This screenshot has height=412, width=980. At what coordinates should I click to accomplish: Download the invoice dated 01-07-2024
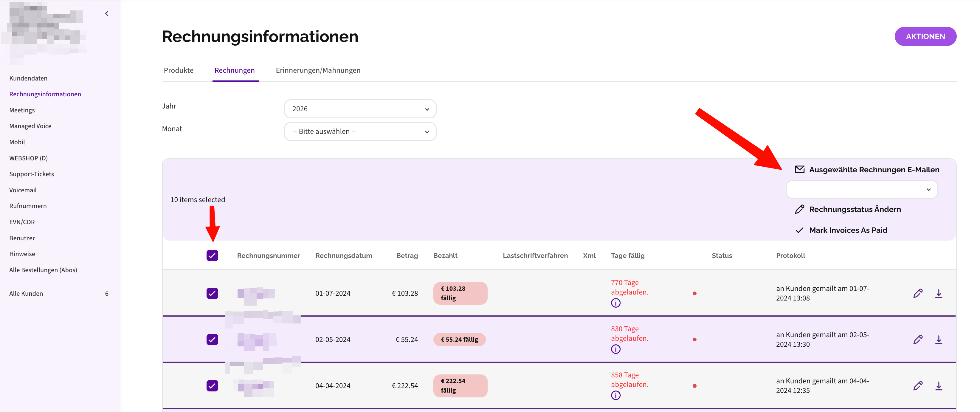pyautogui.click(x=939, y=293)
